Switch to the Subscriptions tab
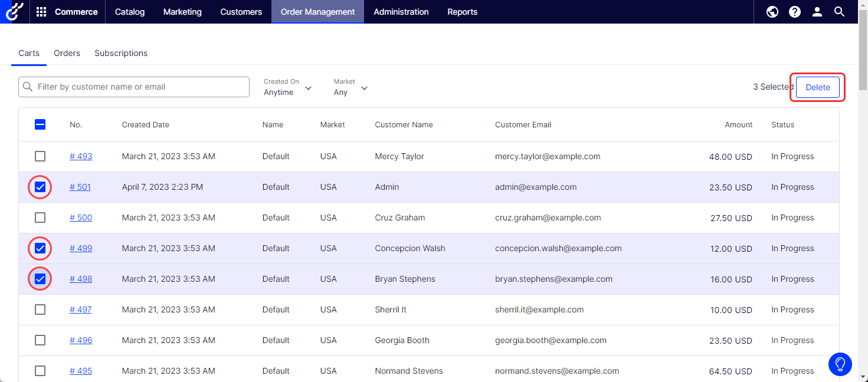 pos(121,53)
